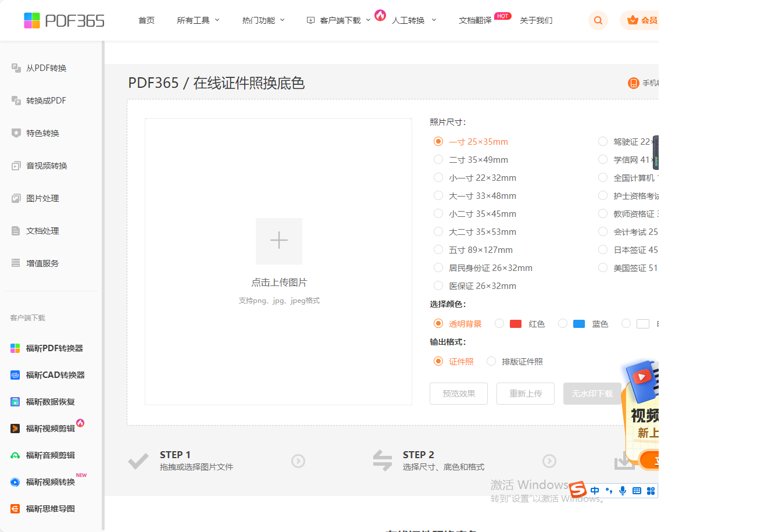Image resolution: width=768 pixels, height=532 pixels.
Task: Open 增值服务 in the sidebar
Action: (x=42, y=263)
